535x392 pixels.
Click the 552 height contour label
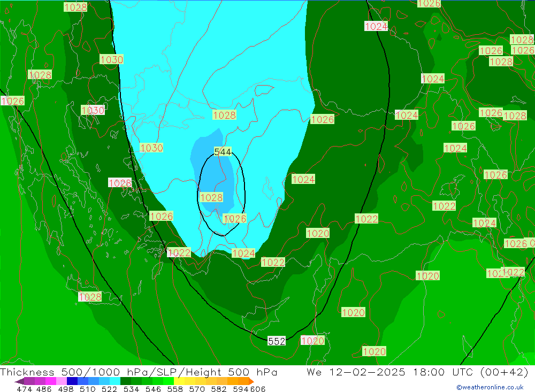pyautogui.click(x=277, y=341)
